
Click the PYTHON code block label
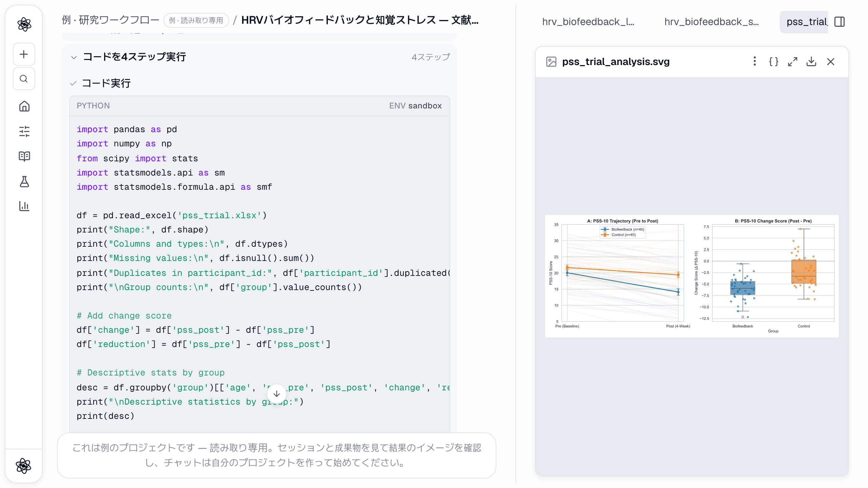pos(93,106)
